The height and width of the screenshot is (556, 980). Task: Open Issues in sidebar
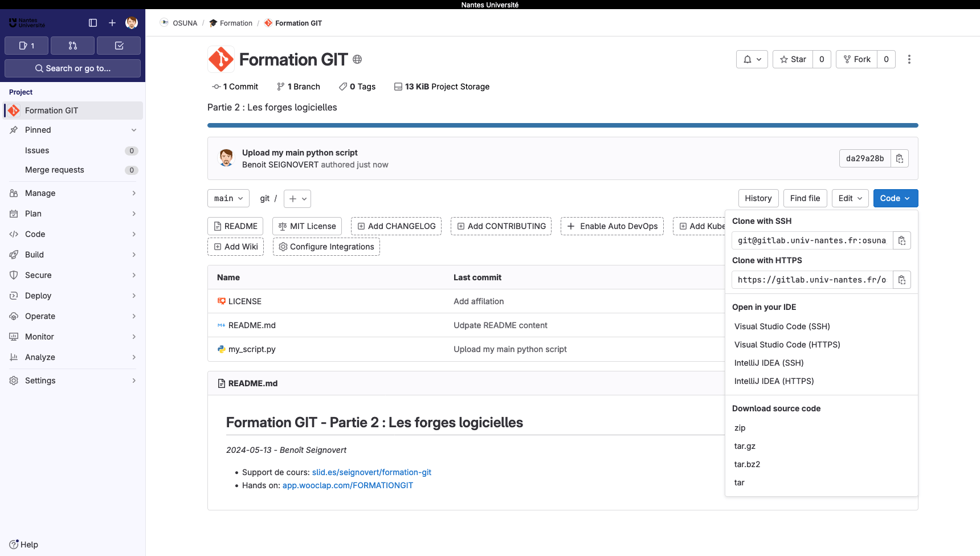point(73,150)
